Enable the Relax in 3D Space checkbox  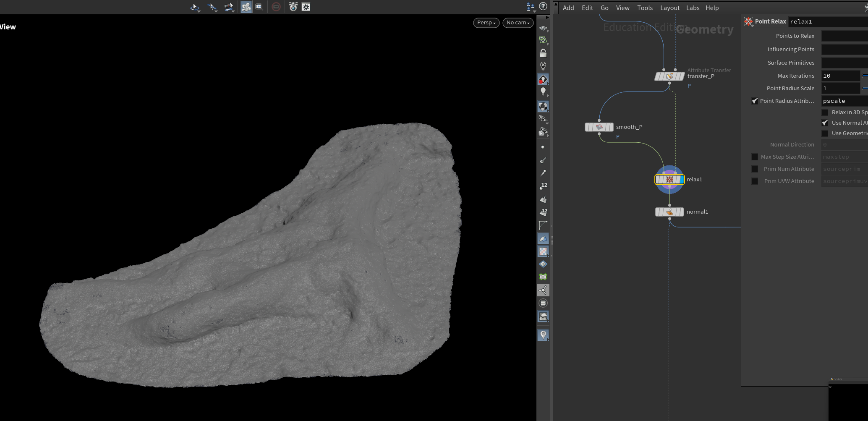point(825,112)
